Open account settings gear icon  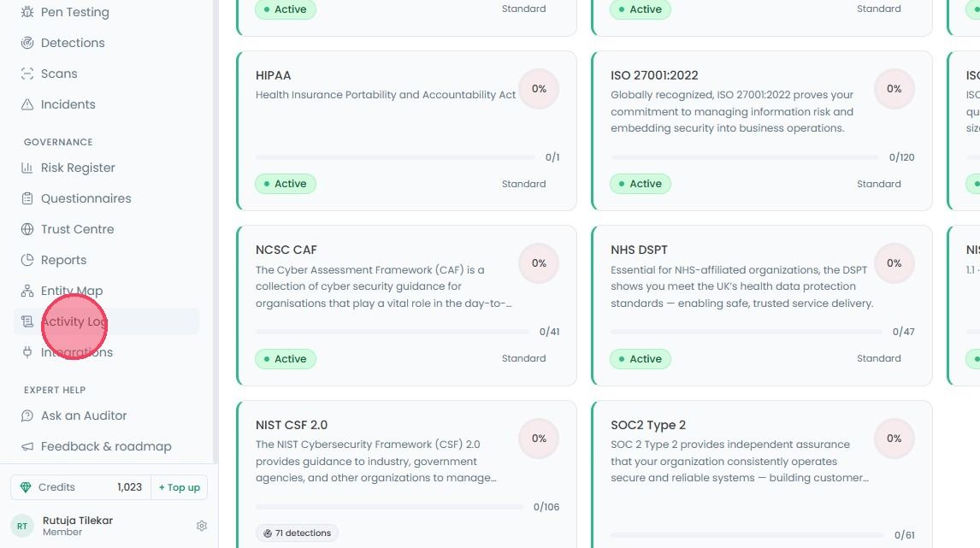(201, 526)
